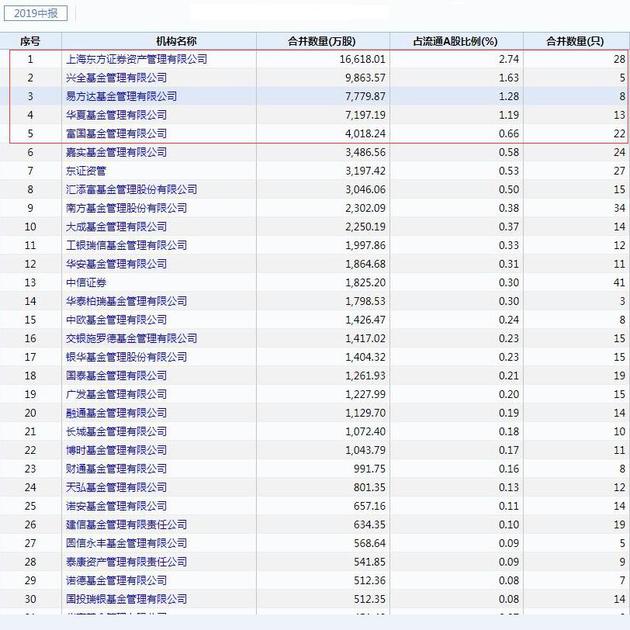The width and height of the screenshot is (630, 630).
Task: Open 圆信永丰基金管理有限公司 link
Action: 127,543
